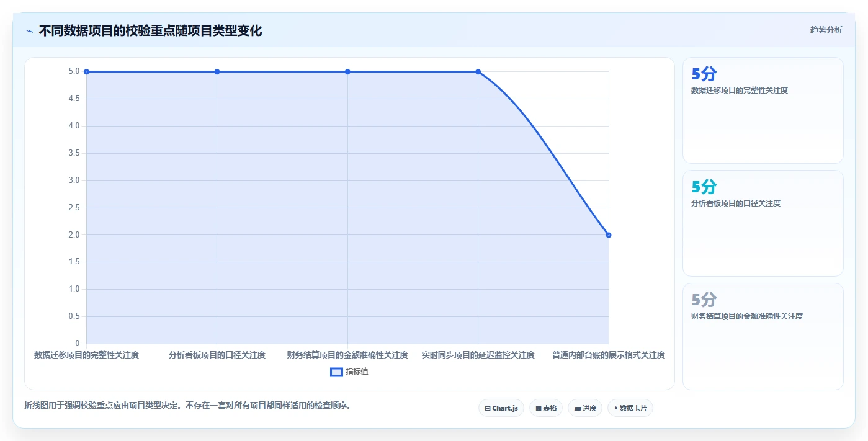Click the data point for 普通内部台账的展示格式关注度
The height and width of the screenshot is (441, 868).
(609, 235)
